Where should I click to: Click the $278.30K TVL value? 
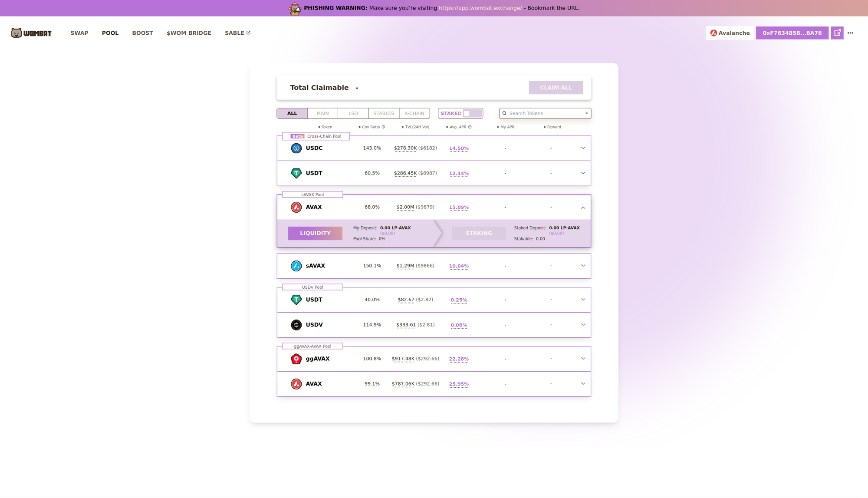tap(405, 148)
